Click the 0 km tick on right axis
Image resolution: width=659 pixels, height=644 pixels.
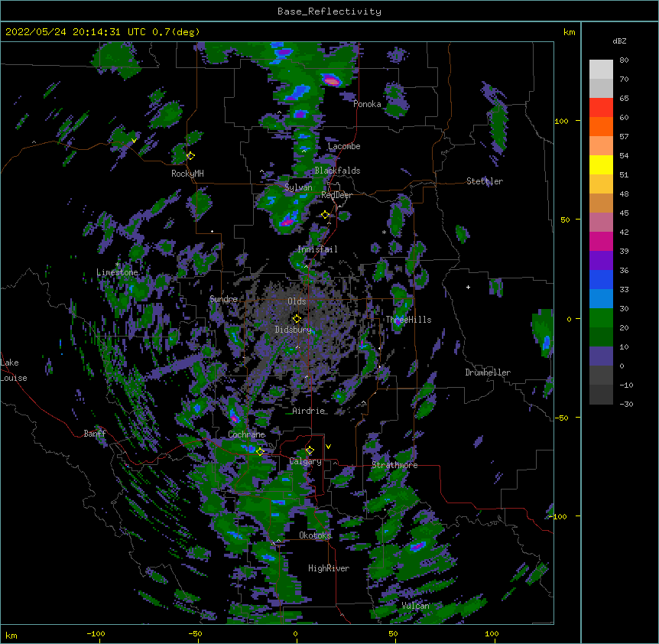coord(569,319)
